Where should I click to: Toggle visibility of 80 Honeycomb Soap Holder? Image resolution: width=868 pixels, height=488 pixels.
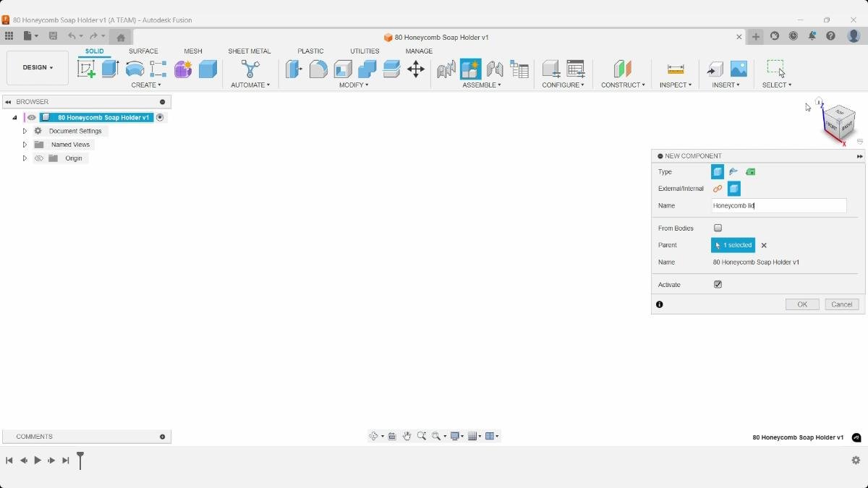31,117
